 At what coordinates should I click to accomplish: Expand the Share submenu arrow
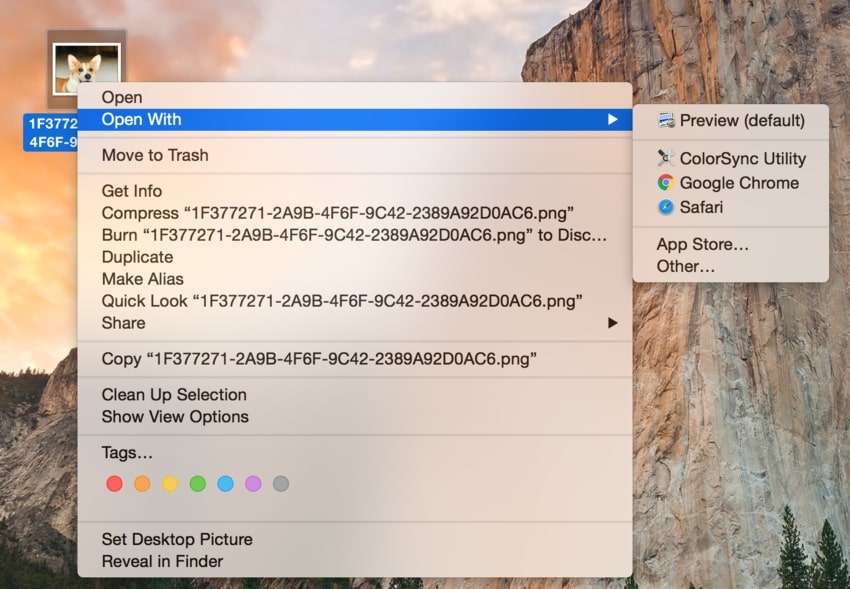612,323
